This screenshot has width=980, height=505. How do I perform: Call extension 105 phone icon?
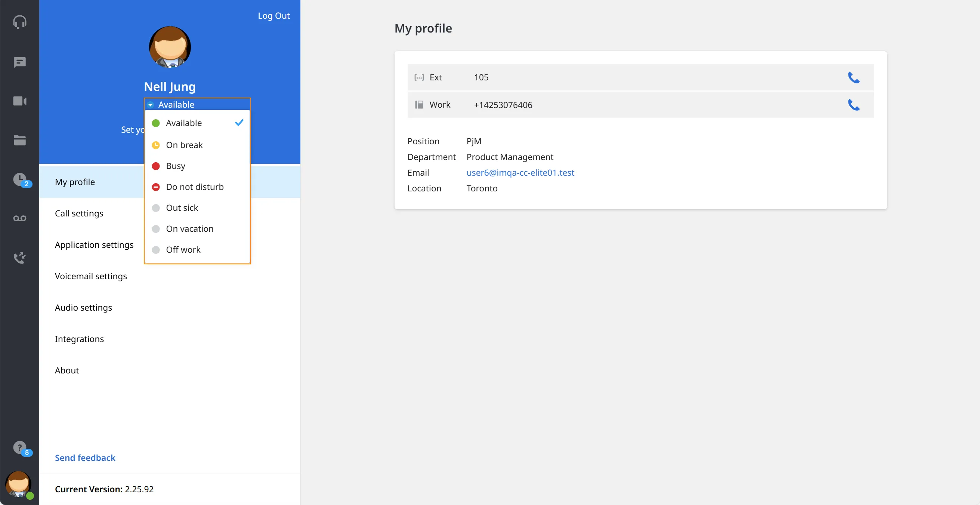pyautogui.click(x=854, y=78)
